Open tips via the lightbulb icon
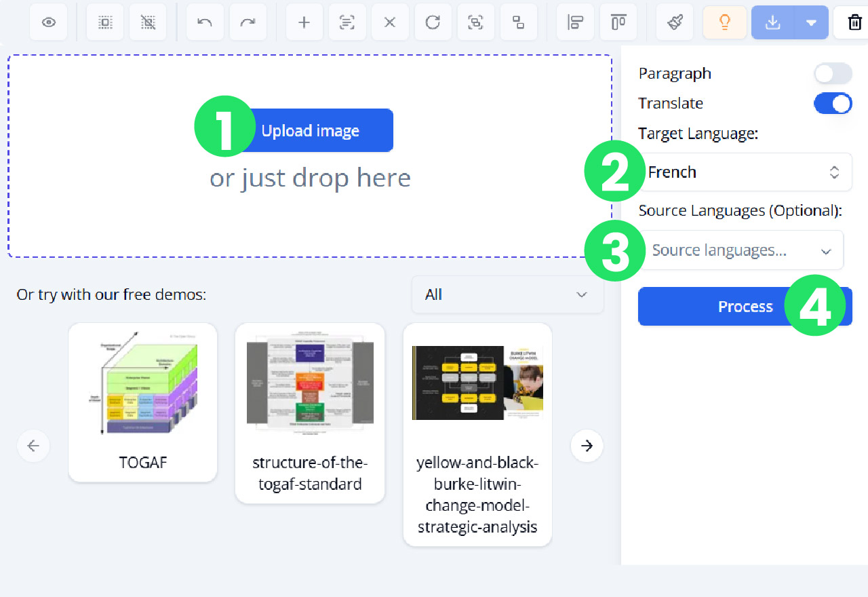868x597 pixels. coord(724,22)
